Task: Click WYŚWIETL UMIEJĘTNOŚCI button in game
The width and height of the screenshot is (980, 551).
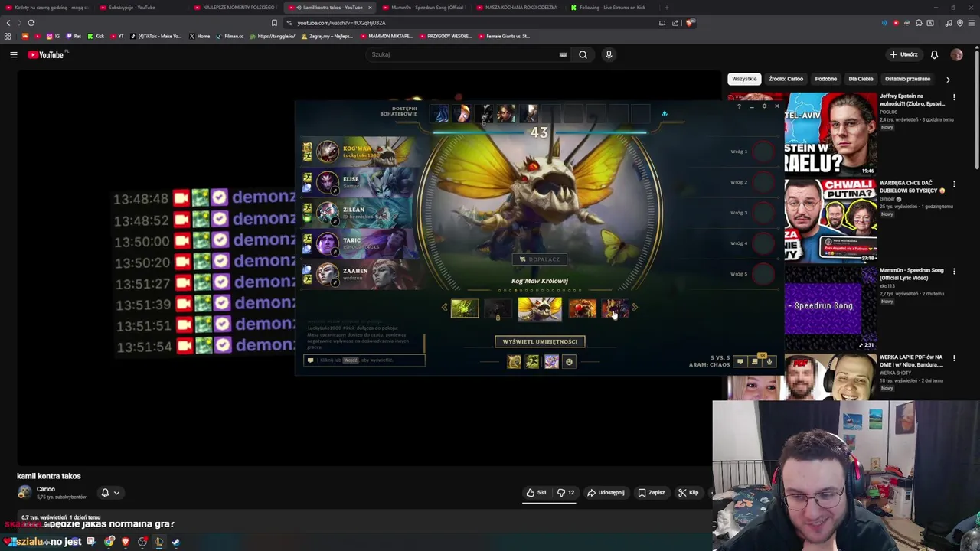Action: click(x=540, y=341)
